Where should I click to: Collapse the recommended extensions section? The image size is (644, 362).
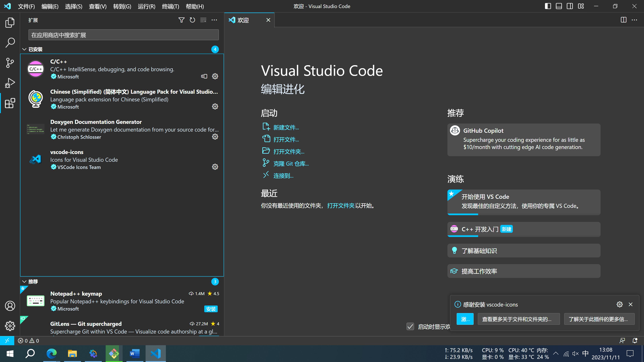24,282
